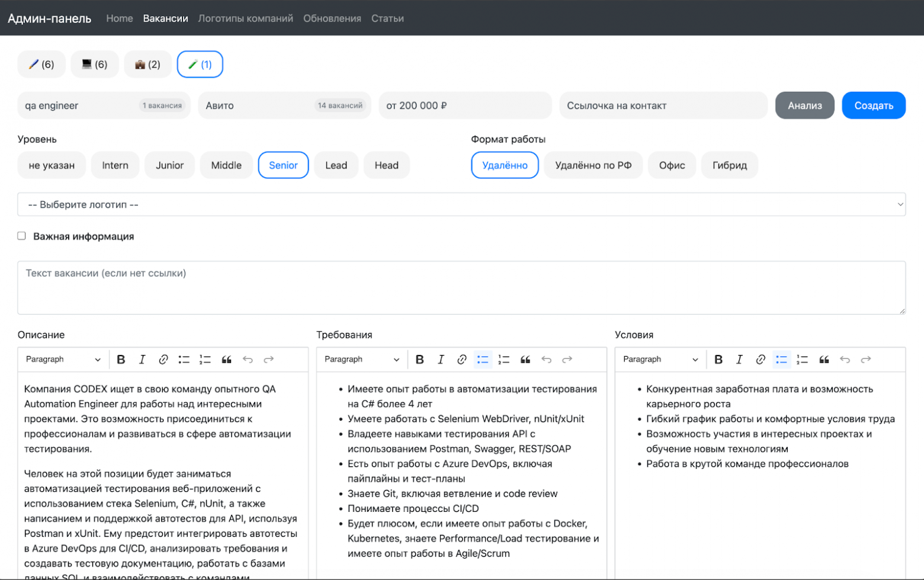Switch work format to Гибрид
924x580 pixels.
pyautogui.click(x=729, y=165)
